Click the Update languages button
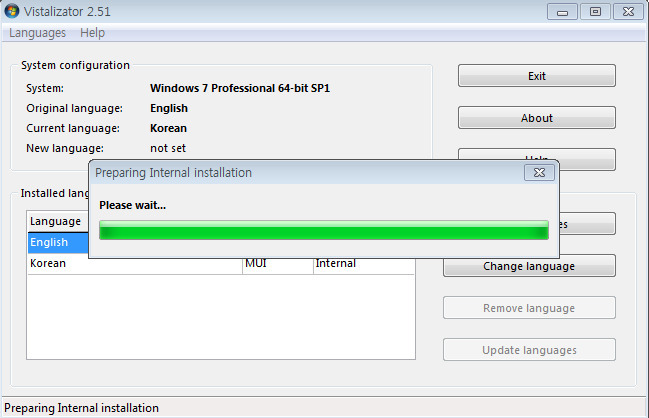This screenshot has width=649, height=418. [x=529, y=350]
